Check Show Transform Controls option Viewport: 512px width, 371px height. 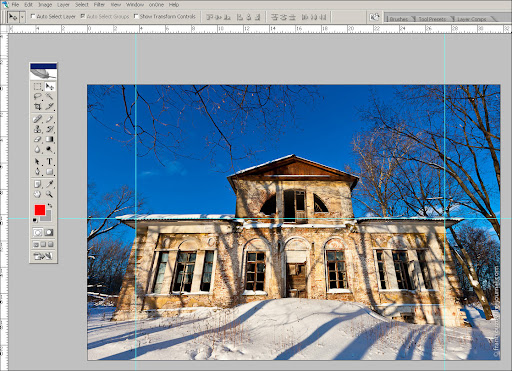136,16
